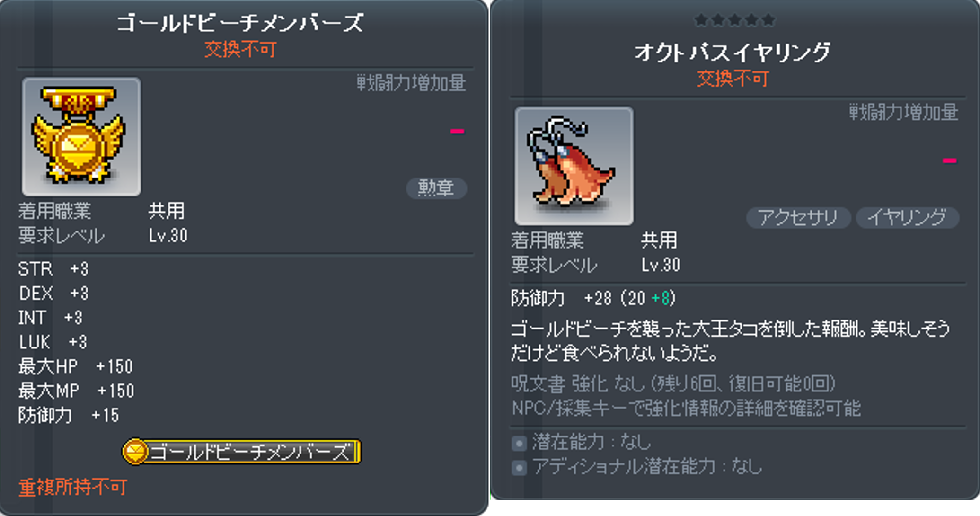Toggle the アディショナル潜在能力 square indicator
Screen dimensions: 980x516
coord(519,468)
